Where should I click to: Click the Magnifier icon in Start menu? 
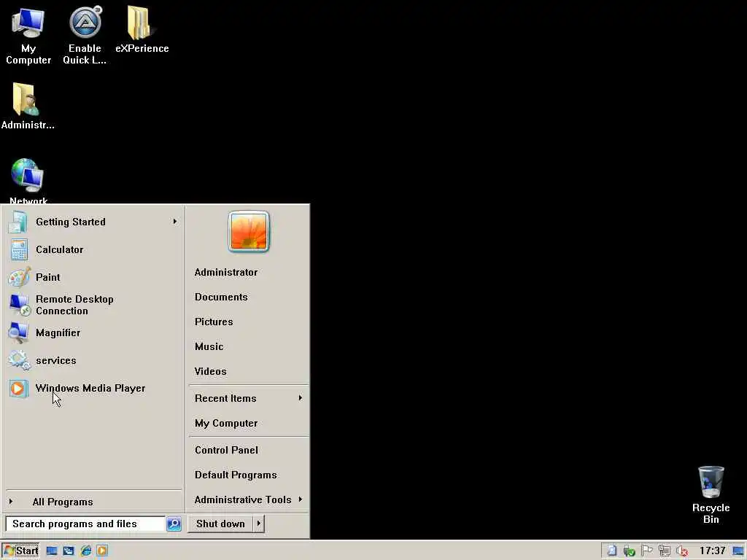click(18, 332)
